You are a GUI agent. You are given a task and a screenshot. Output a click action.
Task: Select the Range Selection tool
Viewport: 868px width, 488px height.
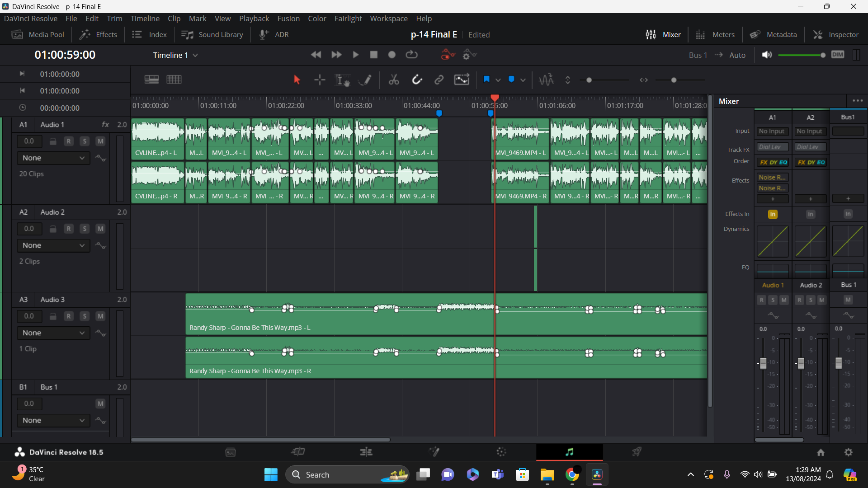pos(319,80)
